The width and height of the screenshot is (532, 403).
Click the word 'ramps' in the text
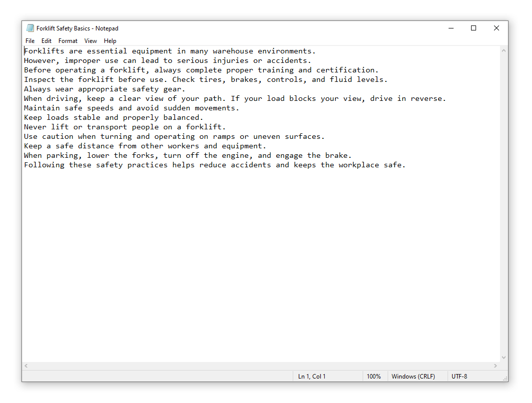pos(224,137)
